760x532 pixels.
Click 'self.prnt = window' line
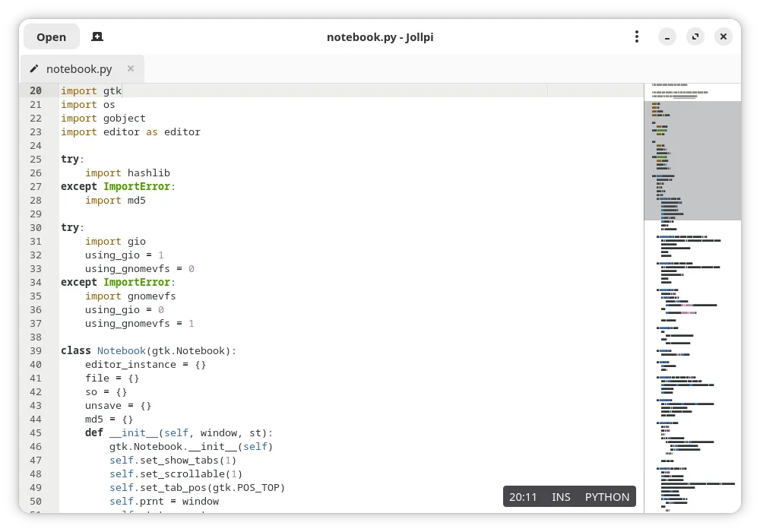164,502
